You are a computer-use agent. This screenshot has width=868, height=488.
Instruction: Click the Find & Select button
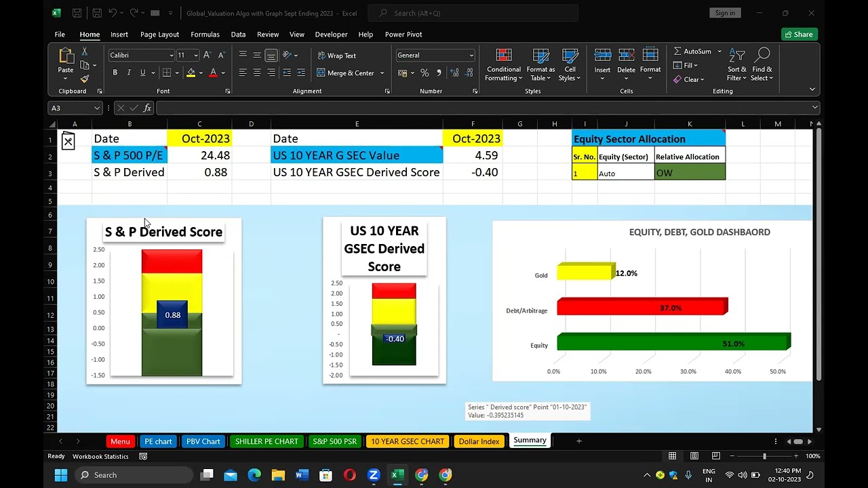(x=762, y=65)
